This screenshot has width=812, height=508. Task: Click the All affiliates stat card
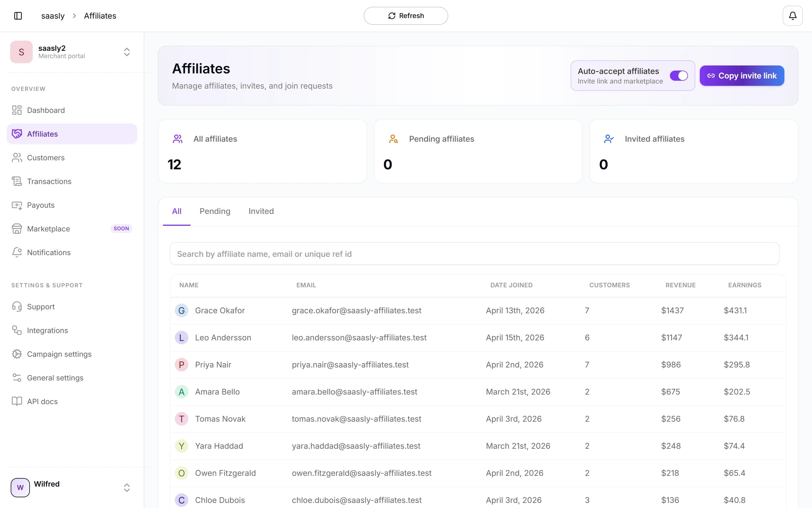click(x=262, y=151)
